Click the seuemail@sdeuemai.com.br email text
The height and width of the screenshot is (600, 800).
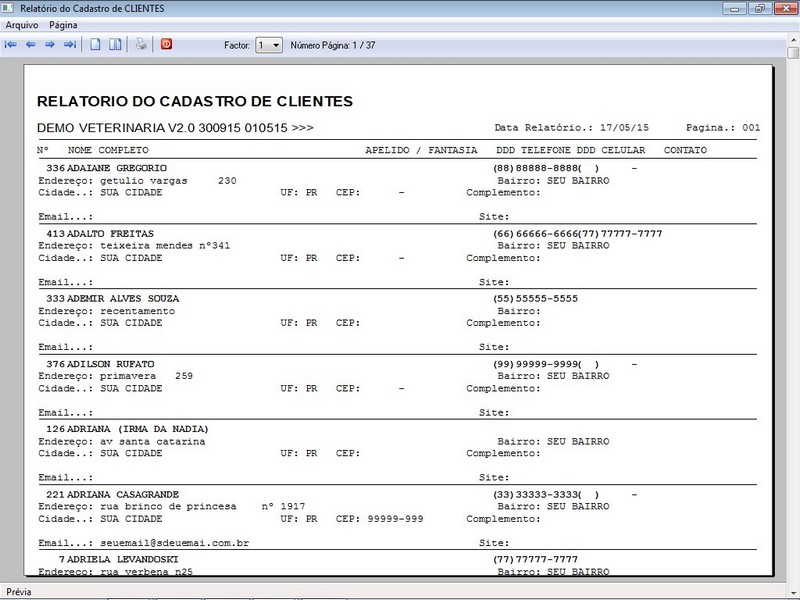coord(174,543)
